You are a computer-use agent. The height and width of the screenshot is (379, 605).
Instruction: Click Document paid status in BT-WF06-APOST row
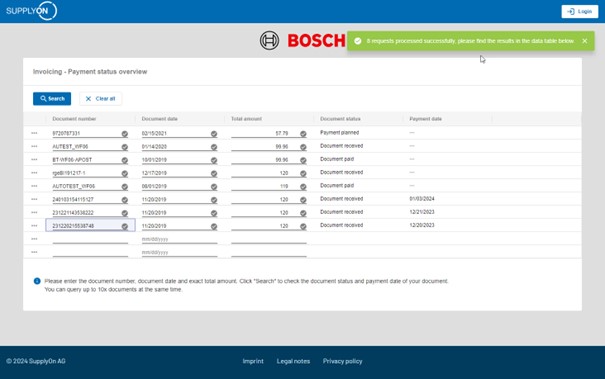[x=337, y=159]
